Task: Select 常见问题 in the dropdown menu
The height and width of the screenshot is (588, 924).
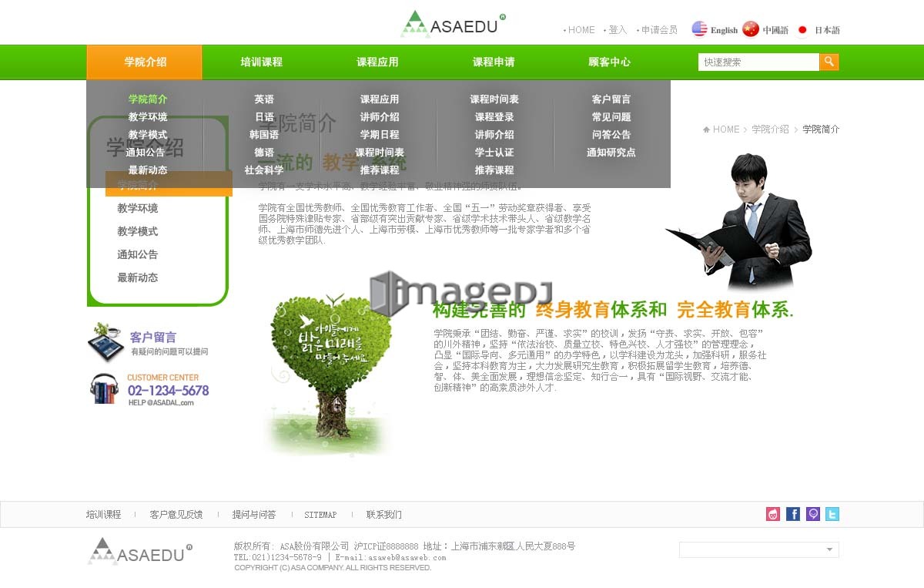Action: (611, 117)
